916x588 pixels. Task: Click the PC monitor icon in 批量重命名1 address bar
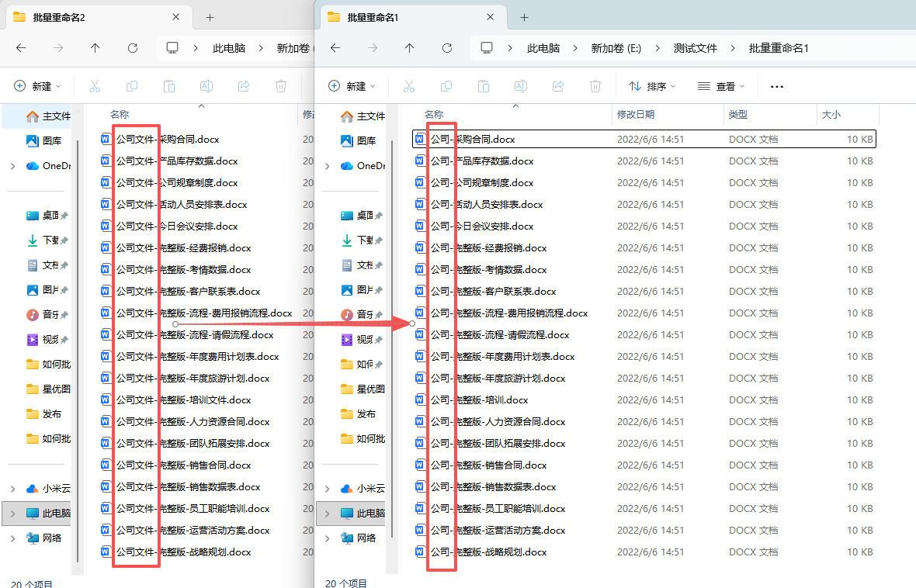pos(487,48)
